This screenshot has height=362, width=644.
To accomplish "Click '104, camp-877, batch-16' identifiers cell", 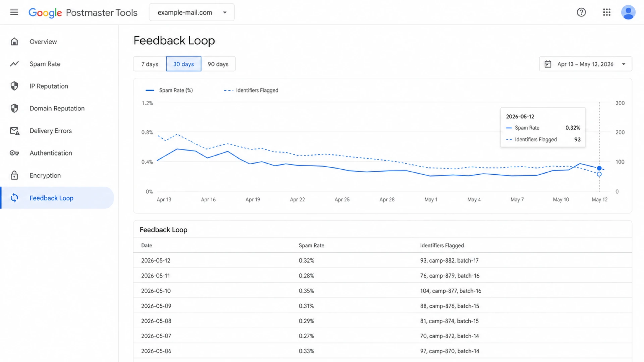I will pyautogui.click(x=450, y=291).
